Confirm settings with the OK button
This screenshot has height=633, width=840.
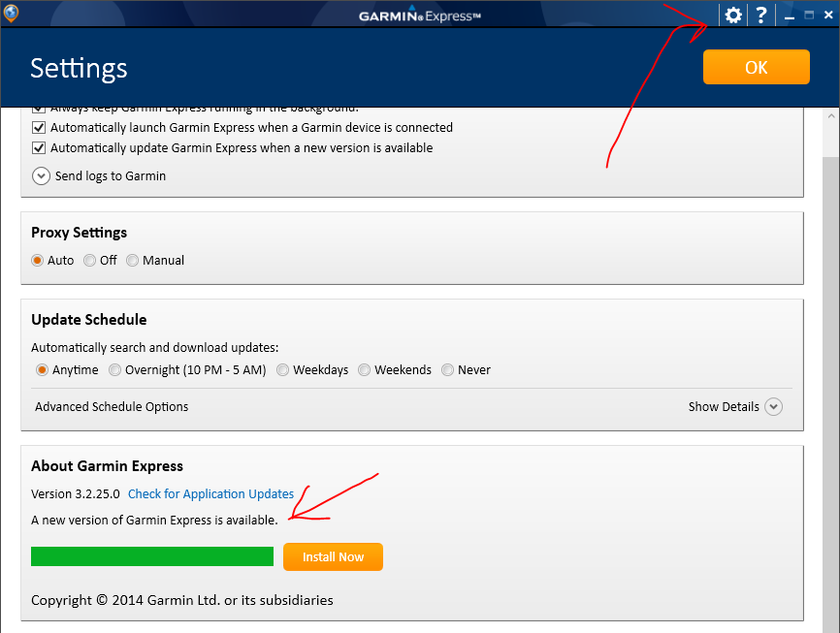coord(756,67)
